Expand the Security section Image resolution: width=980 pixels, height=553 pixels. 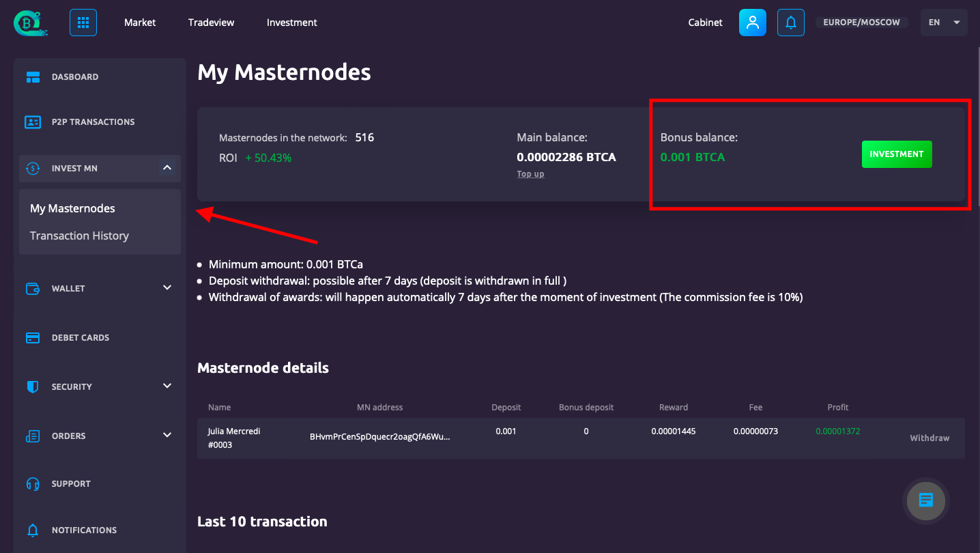[167, 386]
